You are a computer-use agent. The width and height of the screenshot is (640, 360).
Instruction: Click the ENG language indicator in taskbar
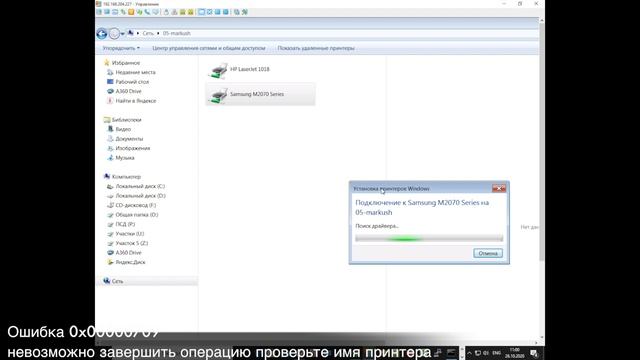click(496, 353)
